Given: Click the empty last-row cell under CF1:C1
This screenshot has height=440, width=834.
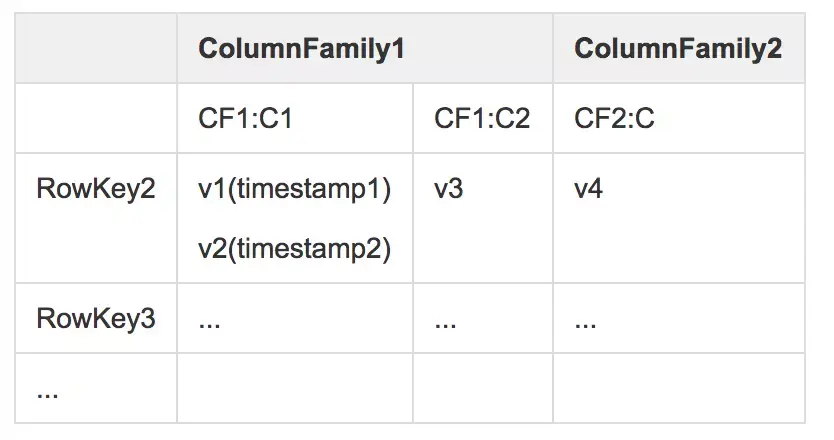Looking at the screenshot, I should click(x=295, y=387).
